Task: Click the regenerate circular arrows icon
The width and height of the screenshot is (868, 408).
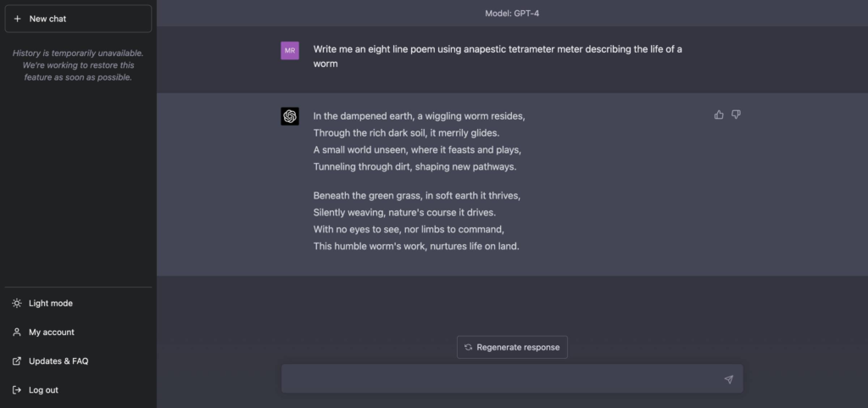Action: [x=468, y=347]
